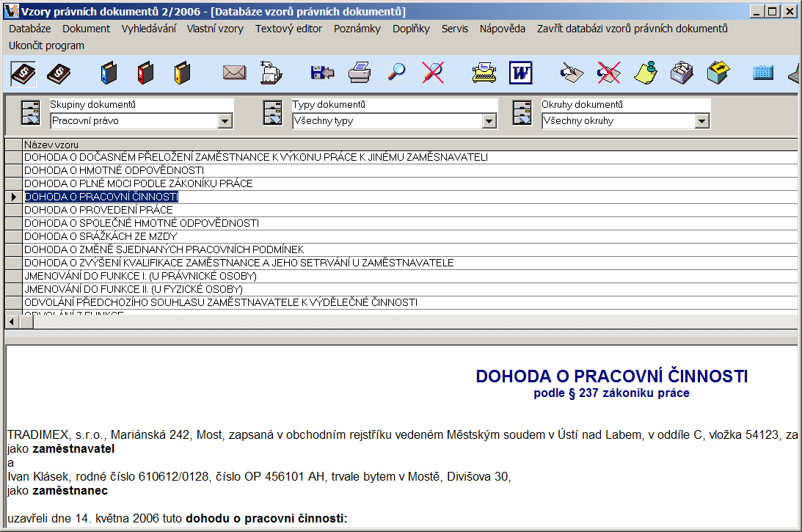Click the document title DOHODA O PRACOVNÍ ČINNOSTI
Screen dimensions: 802x532
click(612, 376)
